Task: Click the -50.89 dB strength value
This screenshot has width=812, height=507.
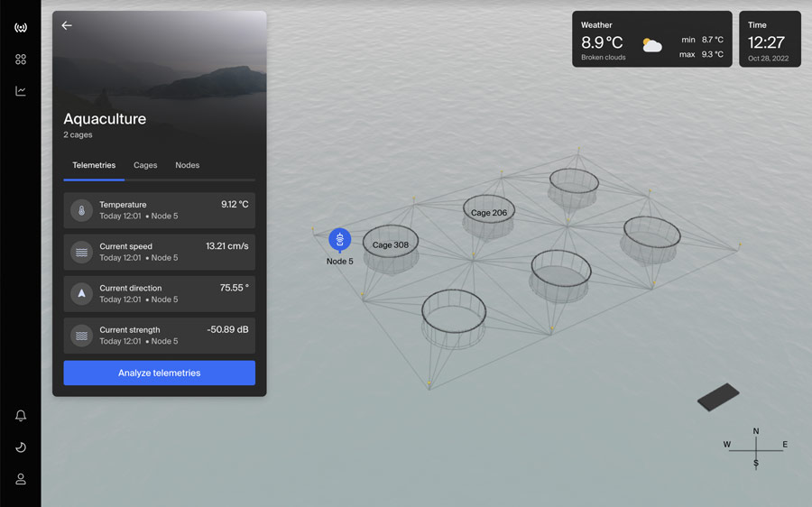Action: tap(227, 329)
